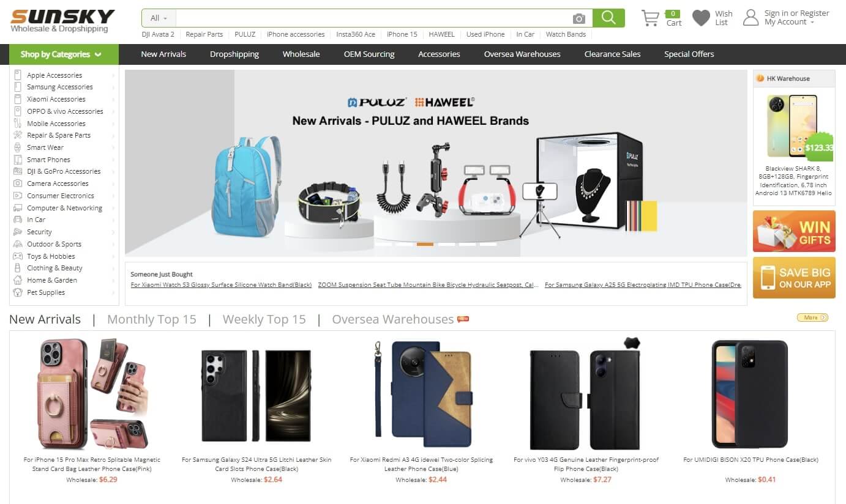The image size is (846, 504).
Task: Click the green magnifier search button
Action: pos(608,18)
